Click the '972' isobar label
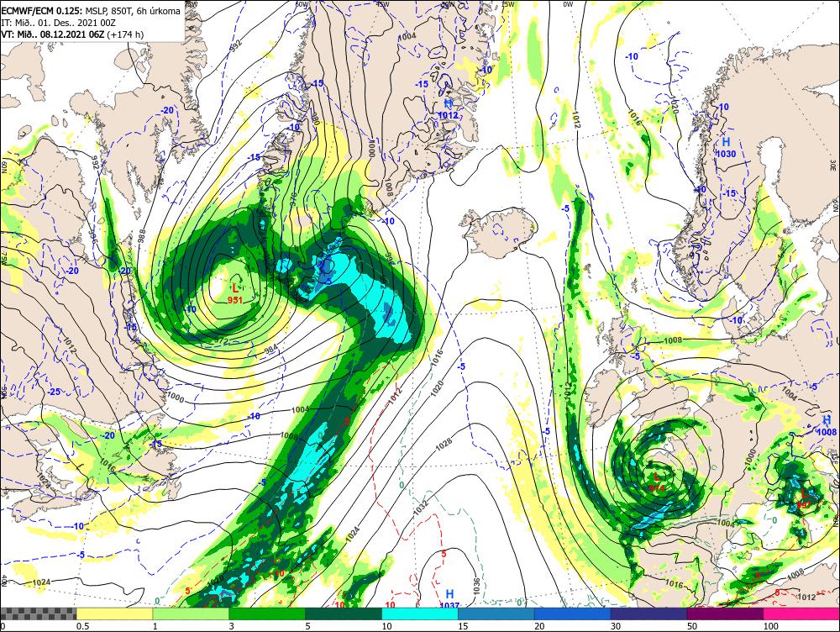Screen dimensions: 840x632 point(222,341)
